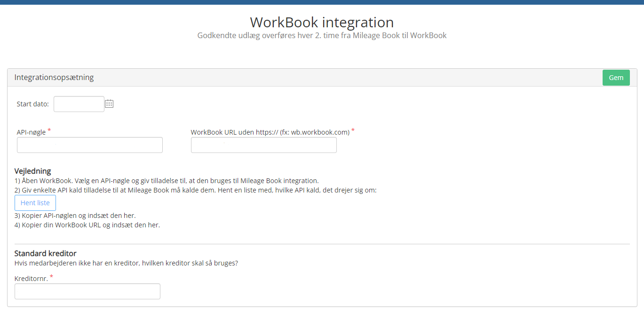Image resolution: width=644 pixels, height=313 pixels.
Task: Click the Vejledning section heading
Action: pos(33,171)
